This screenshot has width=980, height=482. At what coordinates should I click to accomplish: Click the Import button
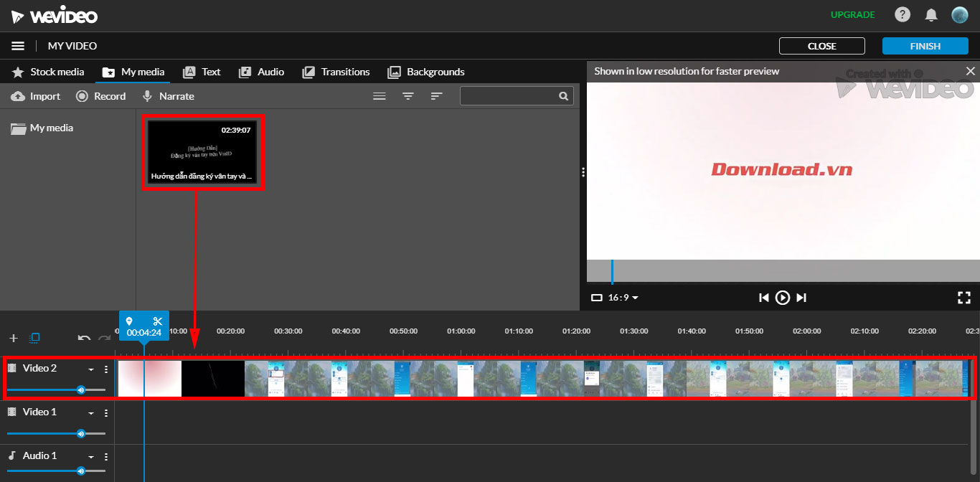coord(36,96)
